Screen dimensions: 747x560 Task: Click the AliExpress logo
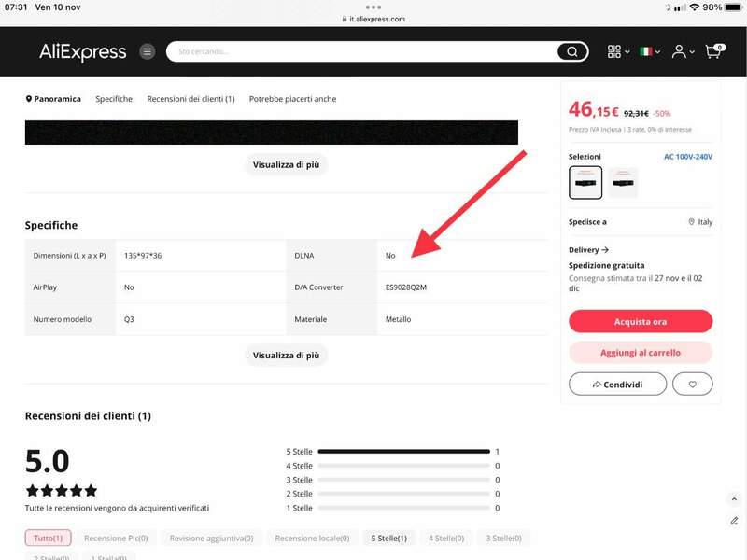tap(82, 52)
